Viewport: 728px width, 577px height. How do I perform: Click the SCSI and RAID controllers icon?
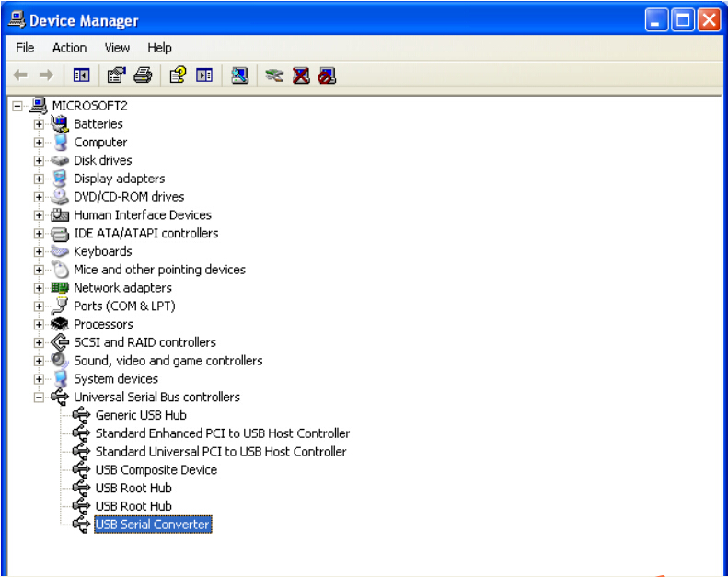tap(60, 342)
